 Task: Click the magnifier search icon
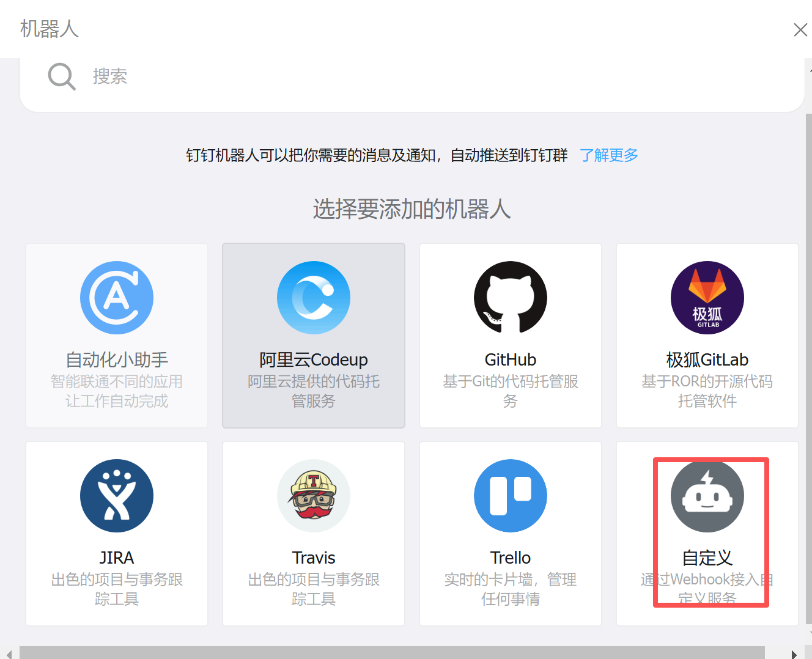62,76
